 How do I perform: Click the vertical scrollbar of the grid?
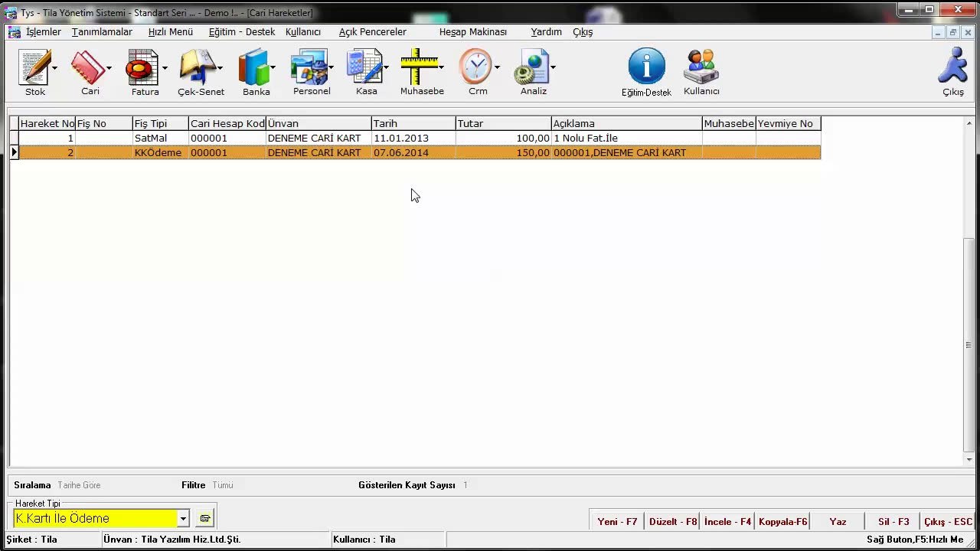click(969, 291)
